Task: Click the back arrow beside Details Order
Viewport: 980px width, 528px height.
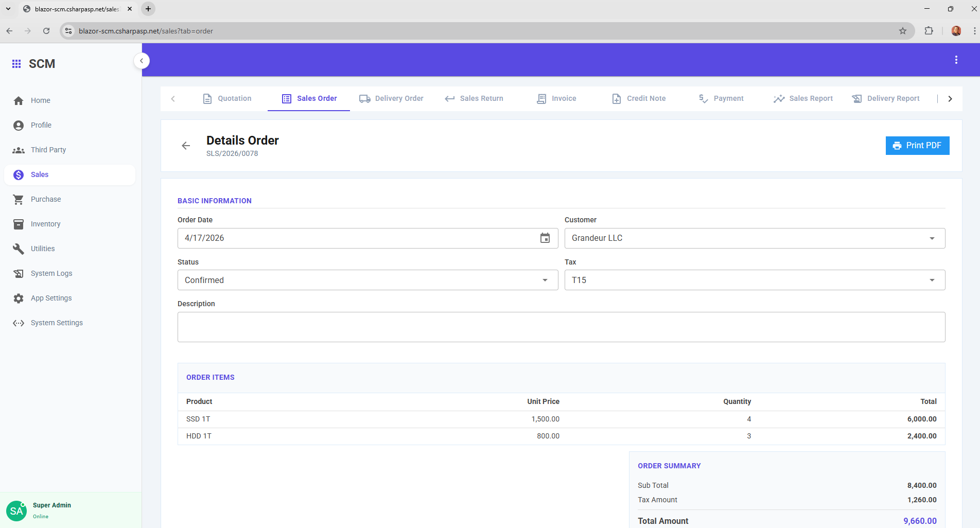Action: pos(186,146)
